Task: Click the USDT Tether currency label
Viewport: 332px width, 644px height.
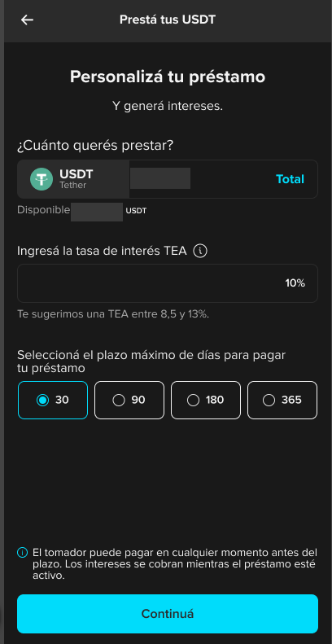Action: click(x=76, y=178)
